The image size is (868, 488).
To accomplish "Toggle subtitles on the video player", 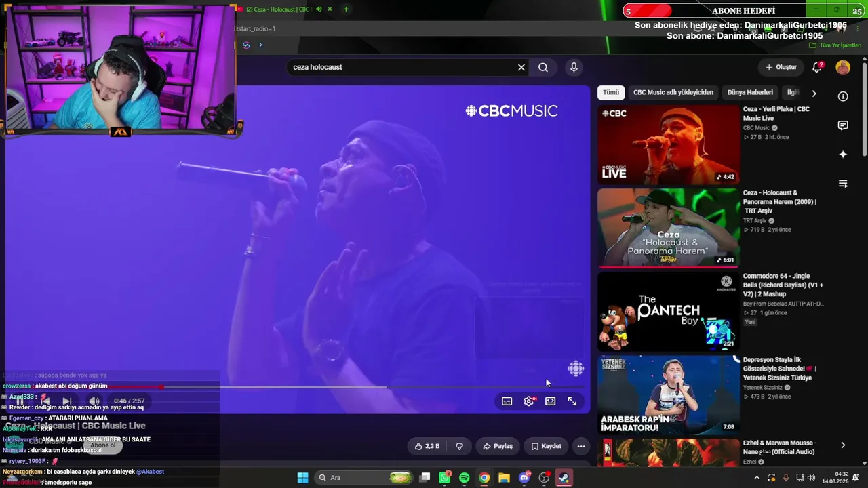I will (507, 401).
